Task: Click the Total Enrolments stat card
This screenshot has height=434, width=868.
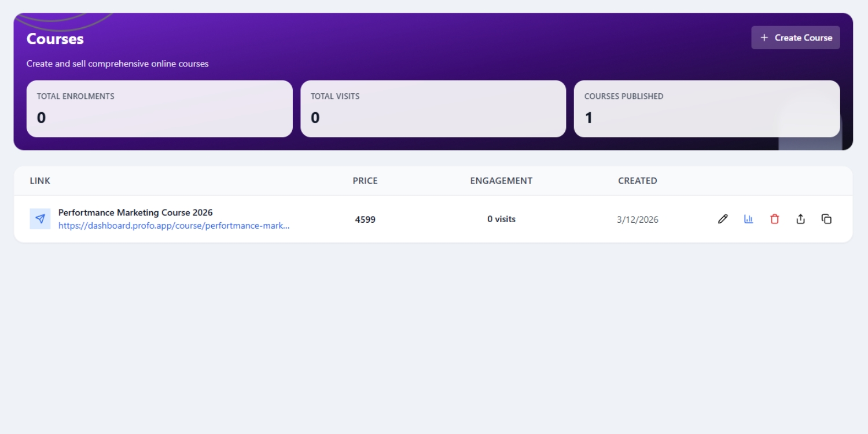Action: pyautogui.click(x=159, y=109)
